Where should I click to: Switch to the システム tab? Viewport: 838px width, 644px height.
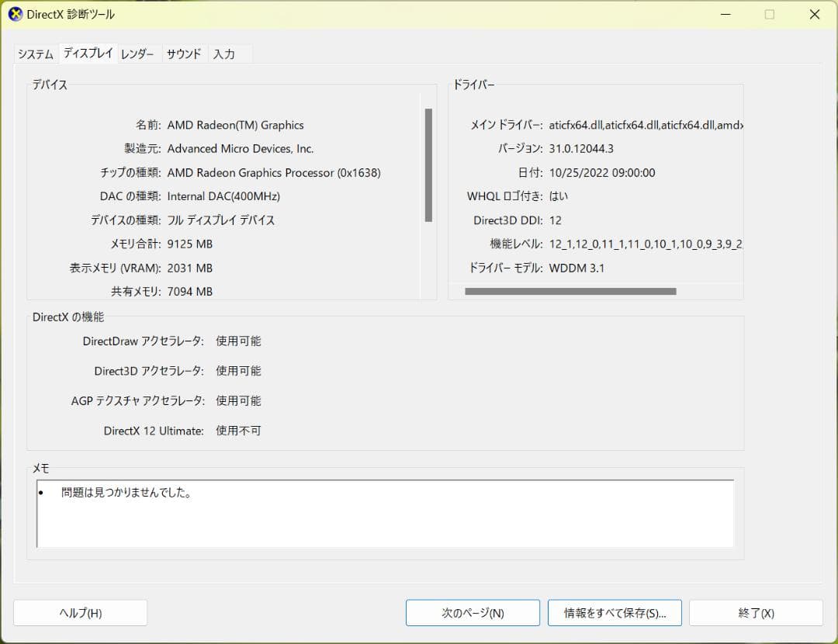click(x=35, y=54)
